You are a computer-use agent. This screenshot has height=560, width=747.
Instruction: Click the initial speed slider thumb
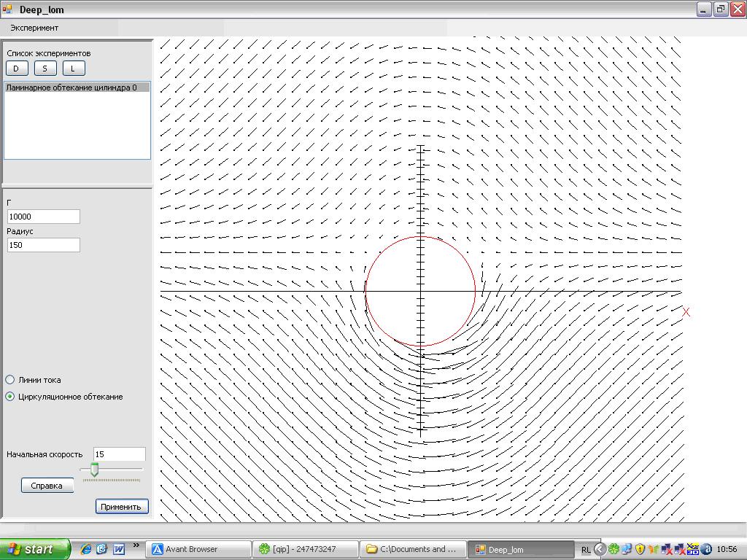point(94,470)
